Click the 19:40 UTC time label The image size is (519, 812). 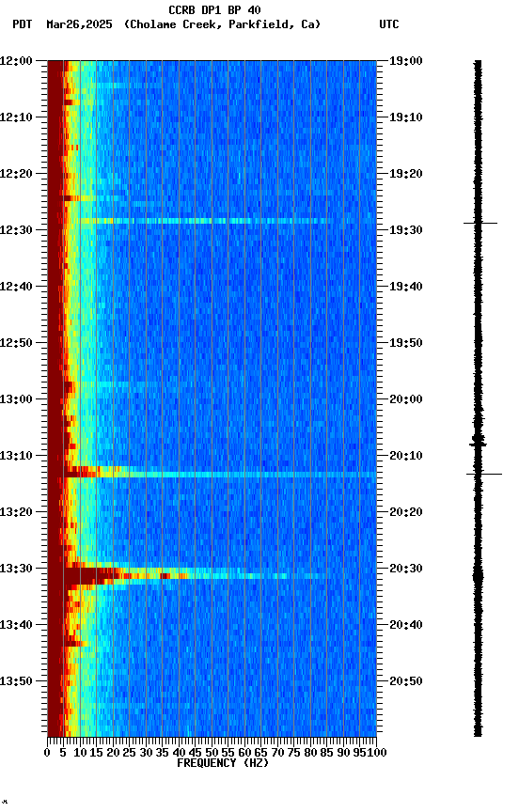[406, 287]
